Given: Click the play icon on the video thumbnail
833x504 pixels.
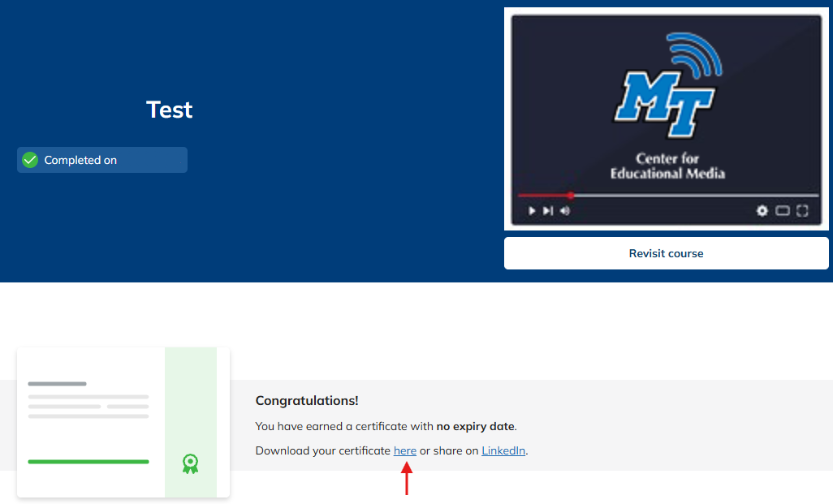Looking at the screenshot, I should click(532, 211).
